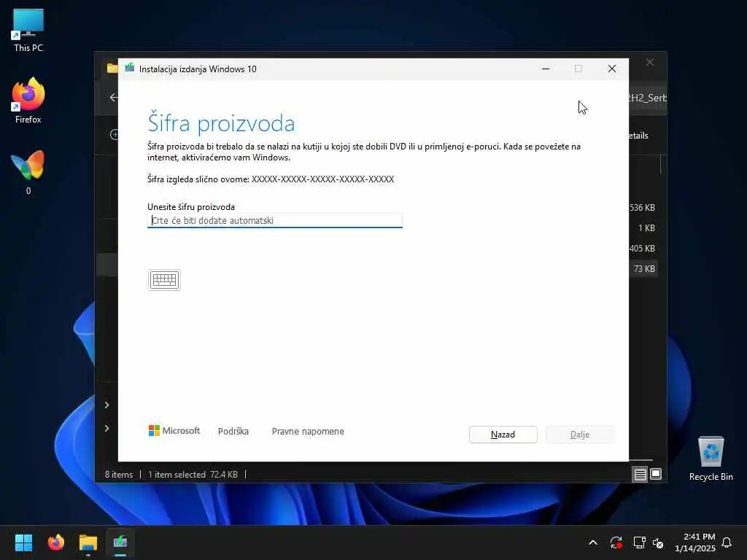Go back with the Nazad button
Viewport: 747px width, 560px height.
point(503,435)
